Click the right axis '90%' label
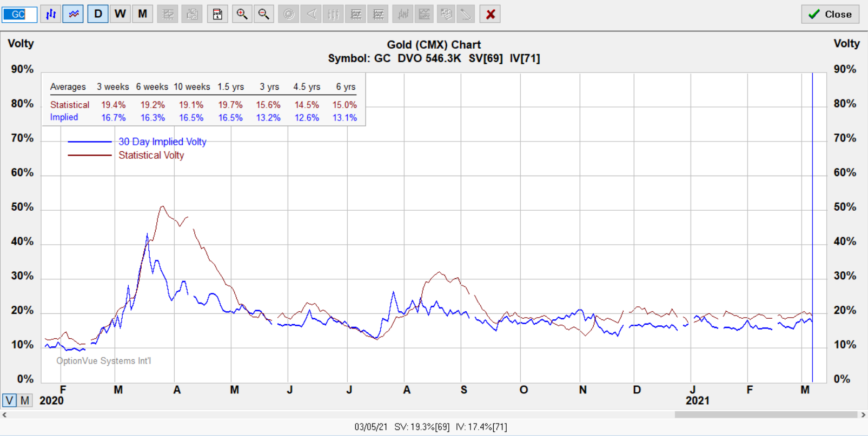The height and width of the screenshot is (436, 868). pyautogui.click(x=845, y=69)
